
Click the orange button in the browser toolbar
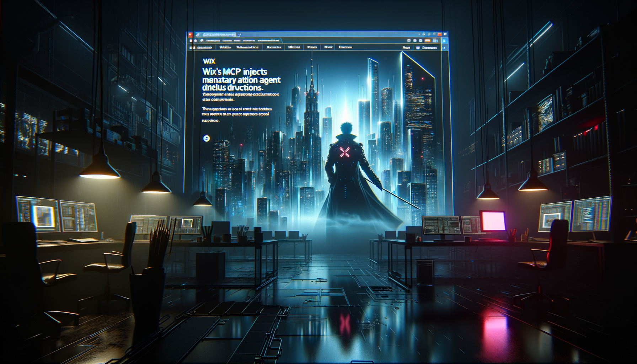coord(427,41)
